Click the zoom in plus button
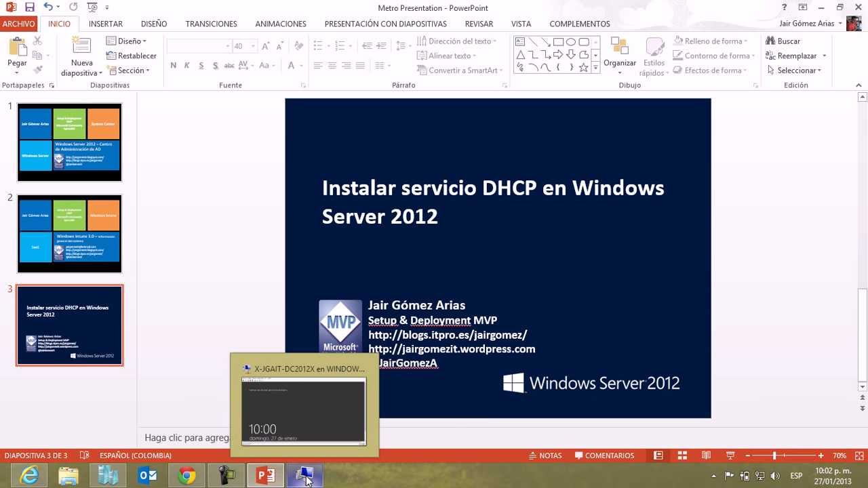 821,455
